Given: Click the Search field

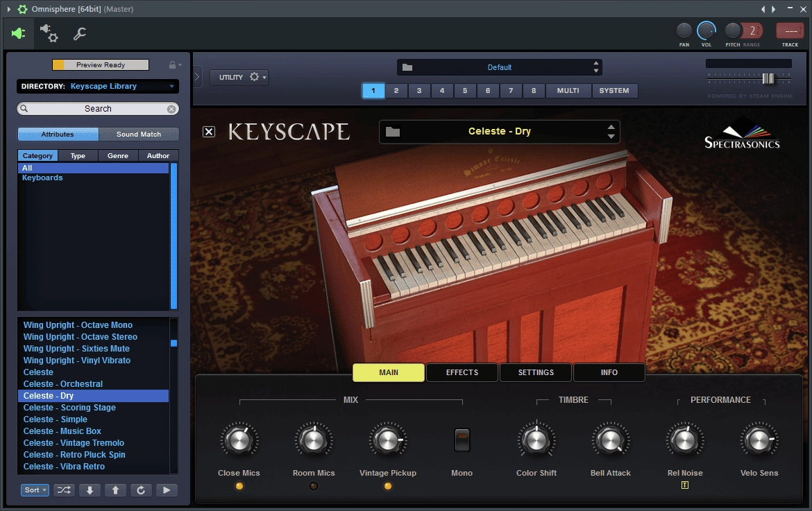Looking at the screenshot, I should coord(98,109).
